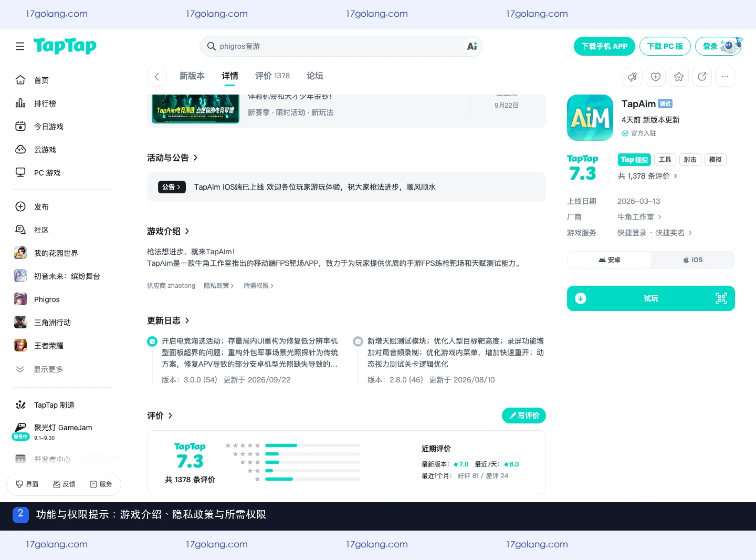Open 界面 settings at sidebar bottom
The width and height of the screenshot is (756, 560).
click(27, 484)
